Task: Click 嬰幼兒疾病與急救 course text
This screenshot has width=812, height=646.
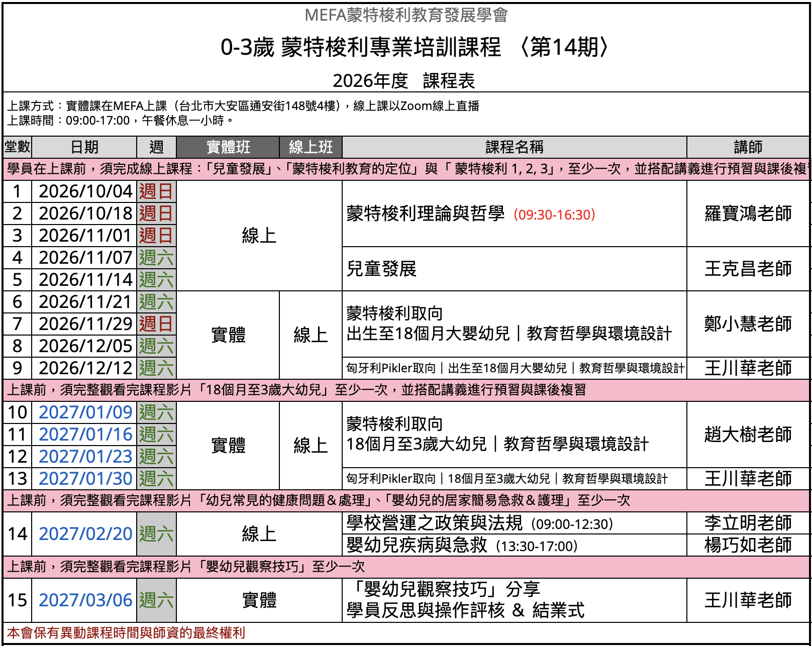Action: [x=417, y=545]
